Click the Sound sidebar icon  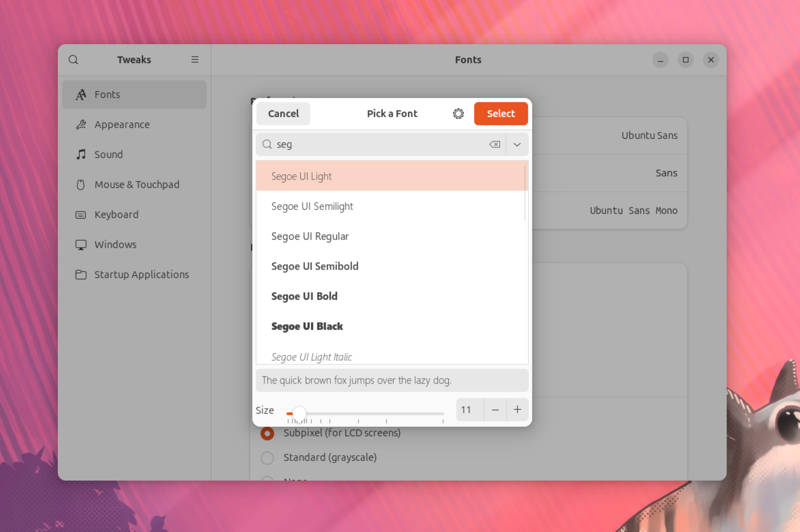click(81, 154)
